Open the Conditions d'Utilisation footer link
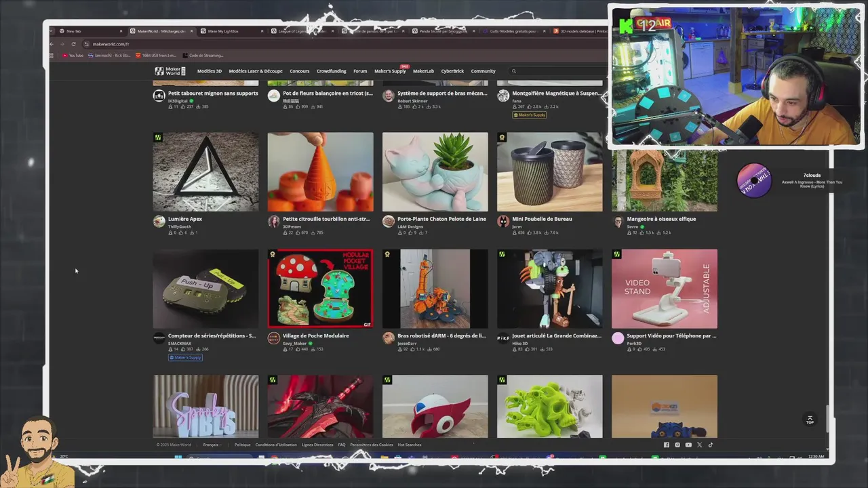 [276, 445]
